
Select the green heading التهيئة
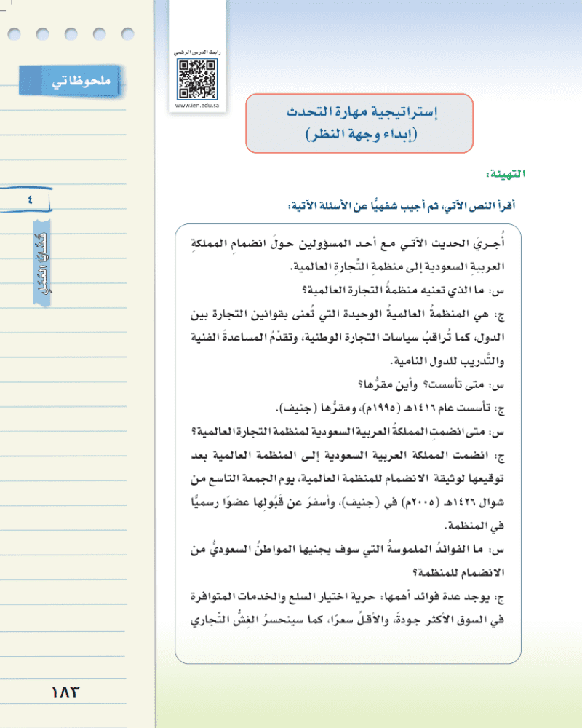click(506, 174)
